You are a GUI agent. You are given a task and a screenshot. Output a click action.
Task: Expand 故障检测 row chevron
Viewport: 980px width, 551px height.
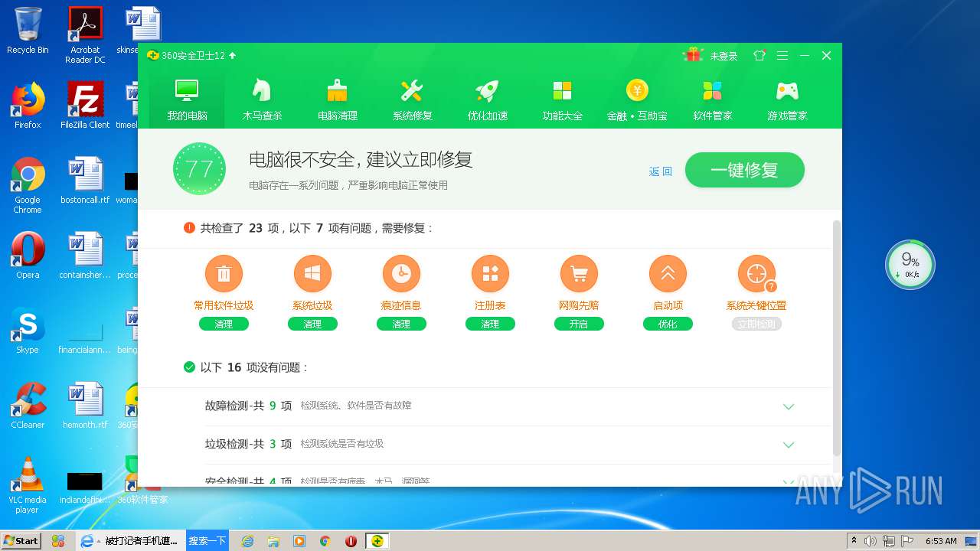point(789,406)
